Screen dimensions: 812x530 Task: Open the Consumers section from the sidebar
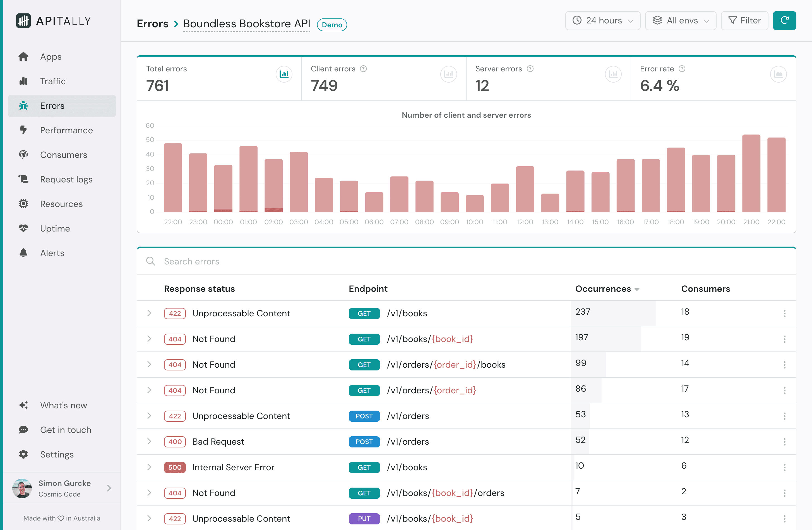(63, 155)
